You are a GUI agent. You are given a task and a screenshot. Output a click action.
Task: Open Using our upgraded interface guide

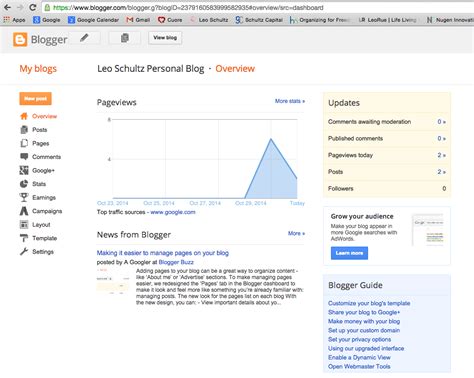(x=366, y=348)
